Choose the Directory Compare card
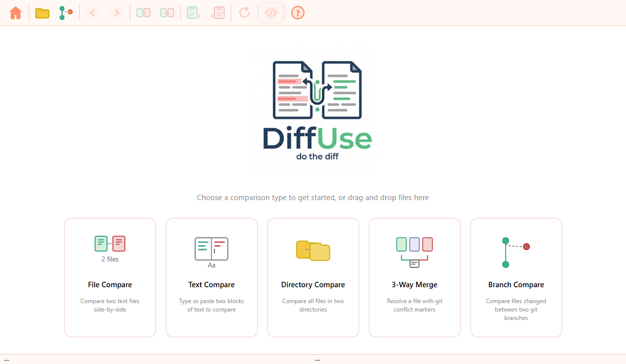Screen dimensions: 626x364 [x=313, y=277]
